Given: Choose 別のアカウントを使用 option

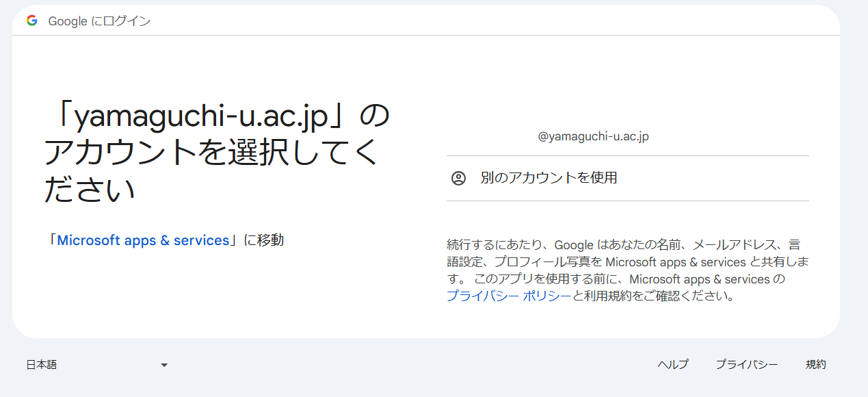Looking at the screenshot, I should click(x=627, y=179).
